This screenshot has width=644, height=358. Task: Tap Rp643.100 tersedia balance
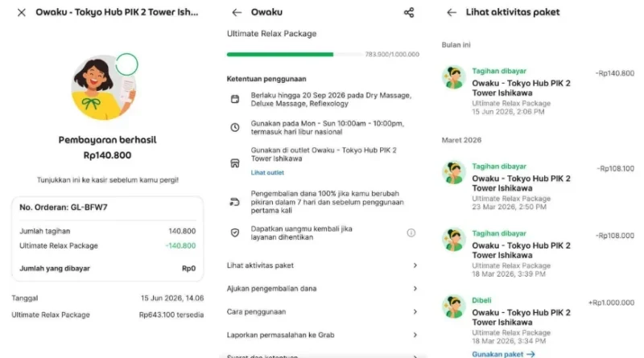[x=171, y=315]
